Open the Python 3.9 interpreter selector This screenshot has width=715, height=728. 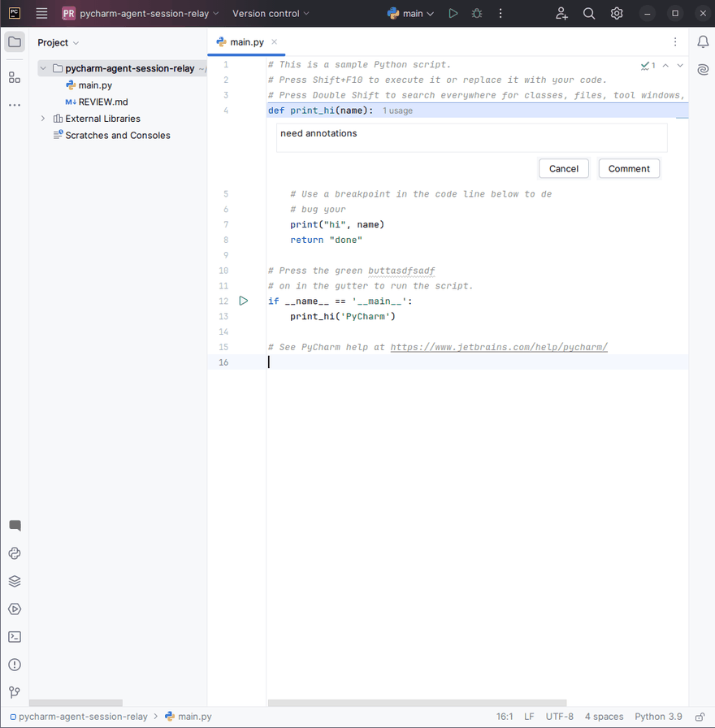click(x=658, y=717)
